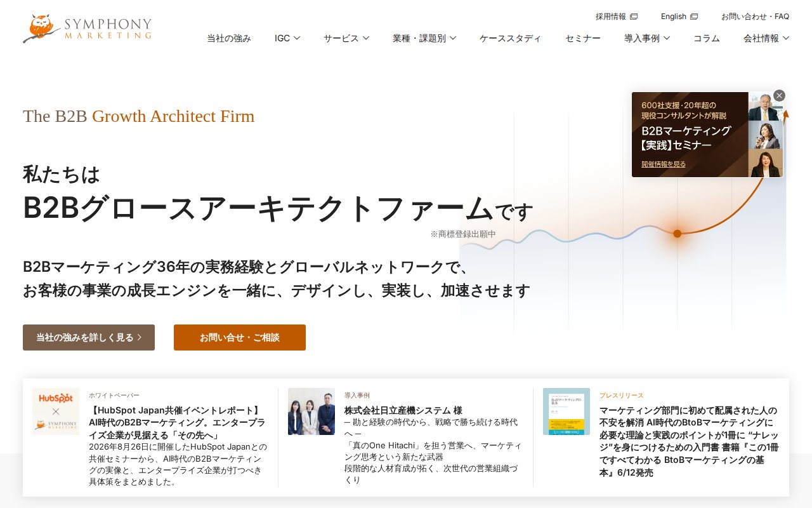Open the Hitachi case study photo thumbnail

click(311, 411)
